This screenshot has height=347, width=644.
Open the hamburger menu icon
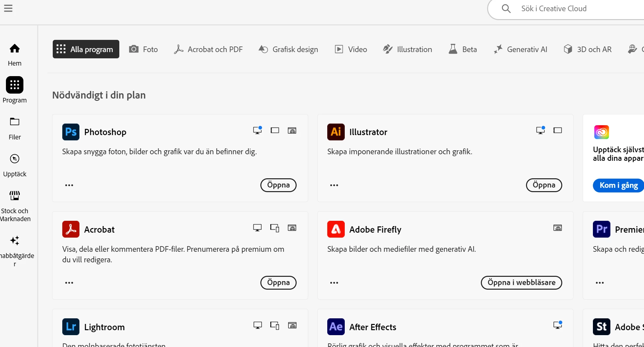[8, 8]
